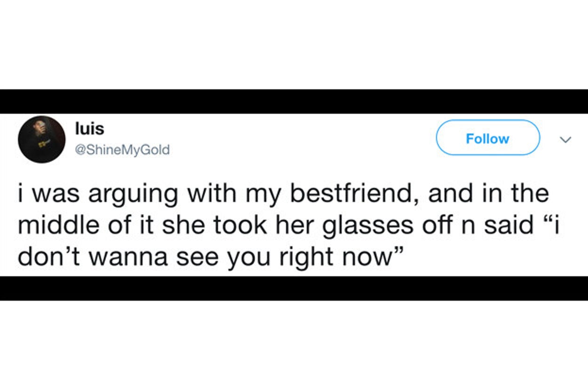
Task: Open the luis display name link
Action: 89,128
